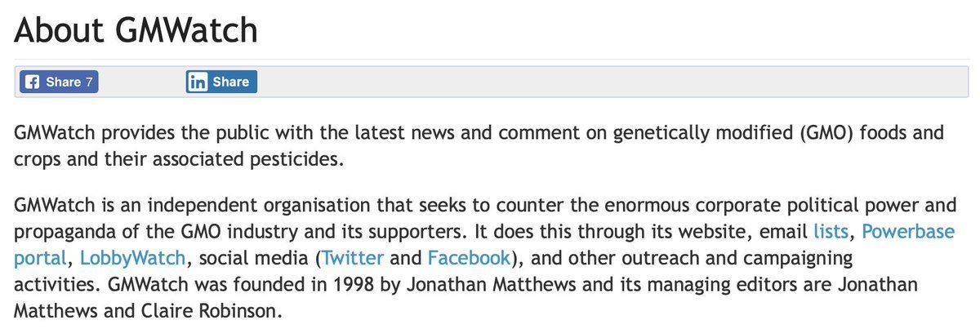Click the word portal in the Powerbase link
This screenshot has width=980, height=329.
coord(38,259)
